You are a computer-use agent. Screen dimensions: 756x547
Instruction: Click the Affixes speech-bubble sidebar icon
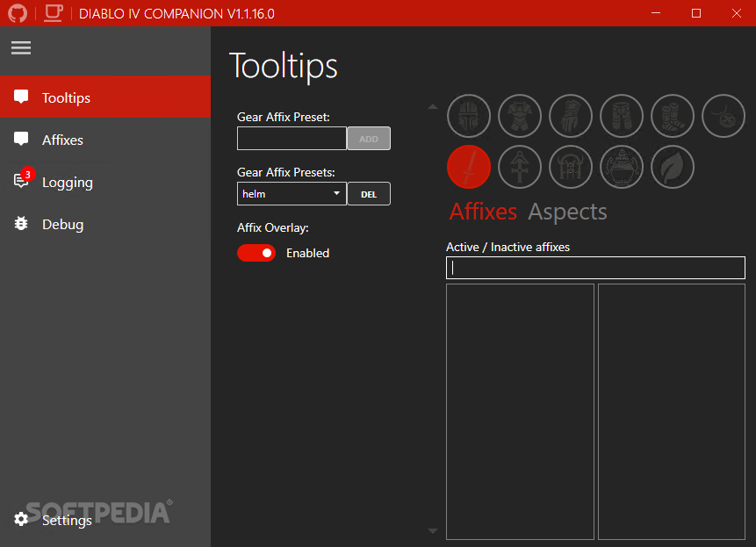(x=21, y=139)
